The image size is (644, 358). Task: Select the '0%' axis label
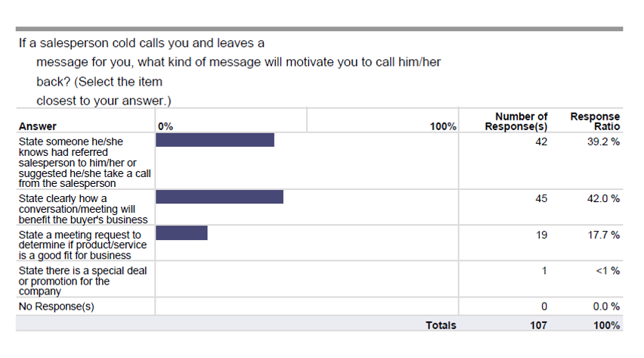166,126
